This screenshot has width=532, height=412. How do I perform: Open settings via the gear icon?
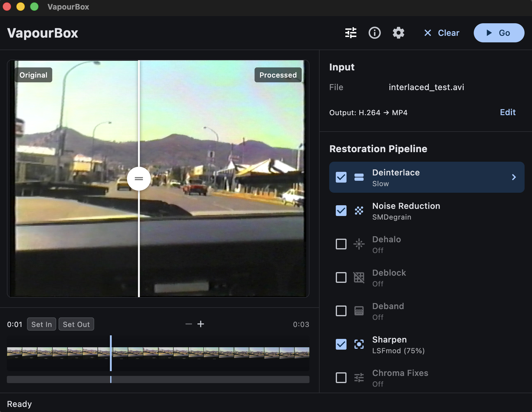point(398,33)
